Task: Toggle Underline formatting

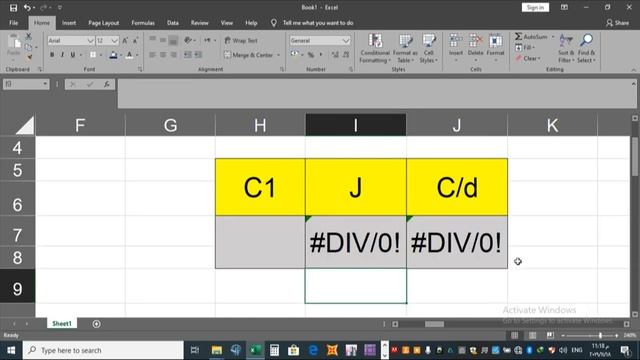Action: (73, 55)
